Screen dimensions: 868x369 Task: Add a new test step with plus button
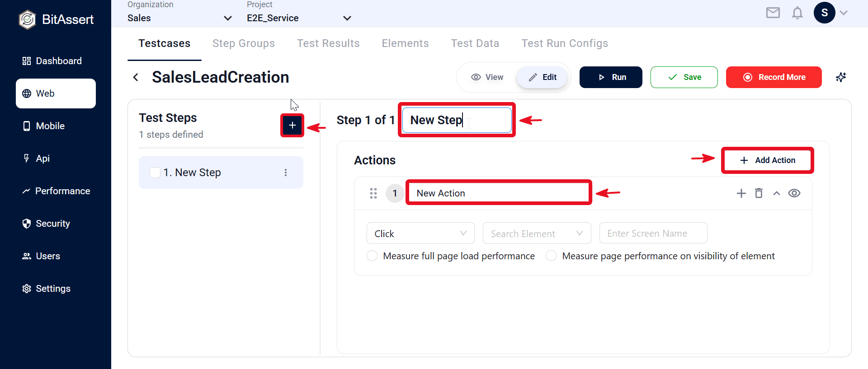click(292, 125)
